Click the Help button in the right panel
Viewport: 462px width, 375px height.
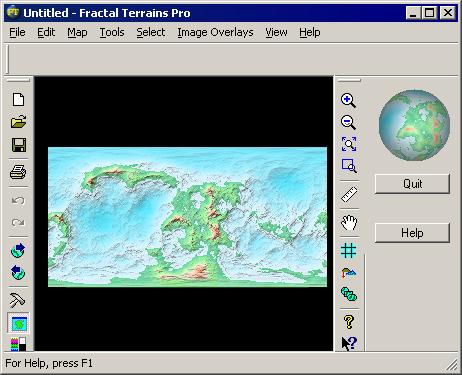pyautogui.click(x=412, y=233)
